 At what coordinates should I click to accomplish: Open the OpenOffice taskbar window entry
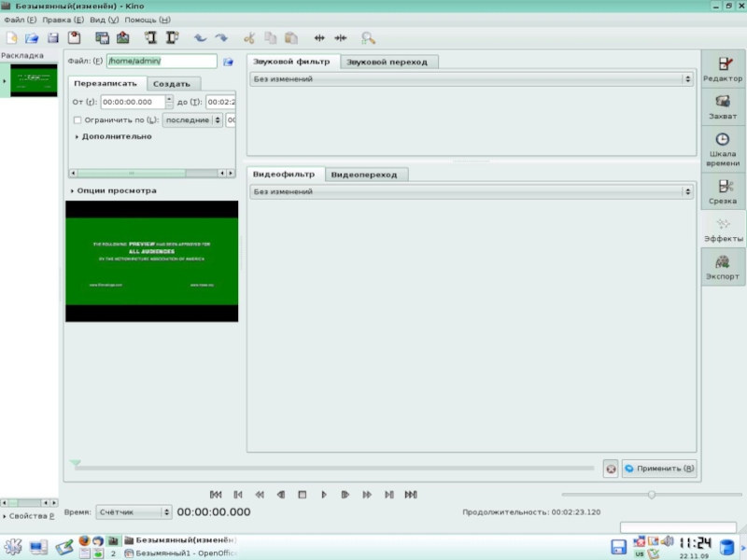[180, 553]
